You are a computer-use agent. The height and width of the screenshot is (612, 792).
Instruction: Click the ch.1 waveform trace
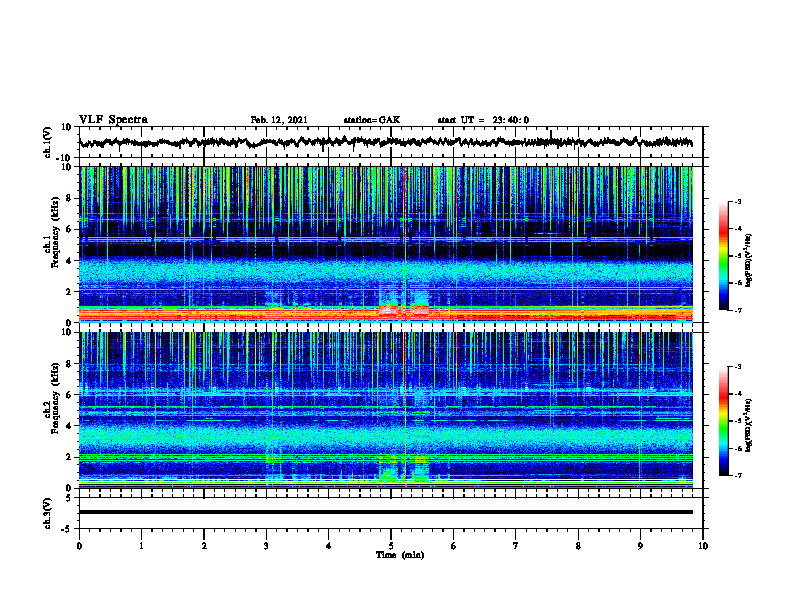(385, 142)
